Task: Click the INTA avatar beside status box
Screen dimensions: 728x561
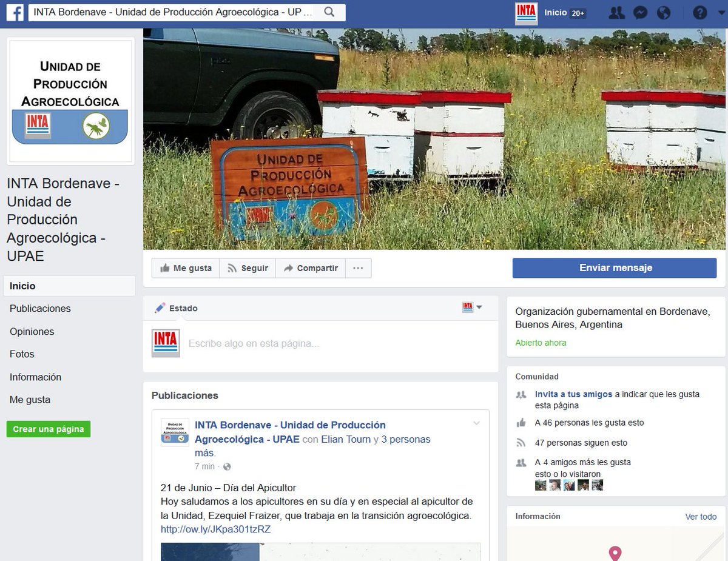Action: [166, 343]
